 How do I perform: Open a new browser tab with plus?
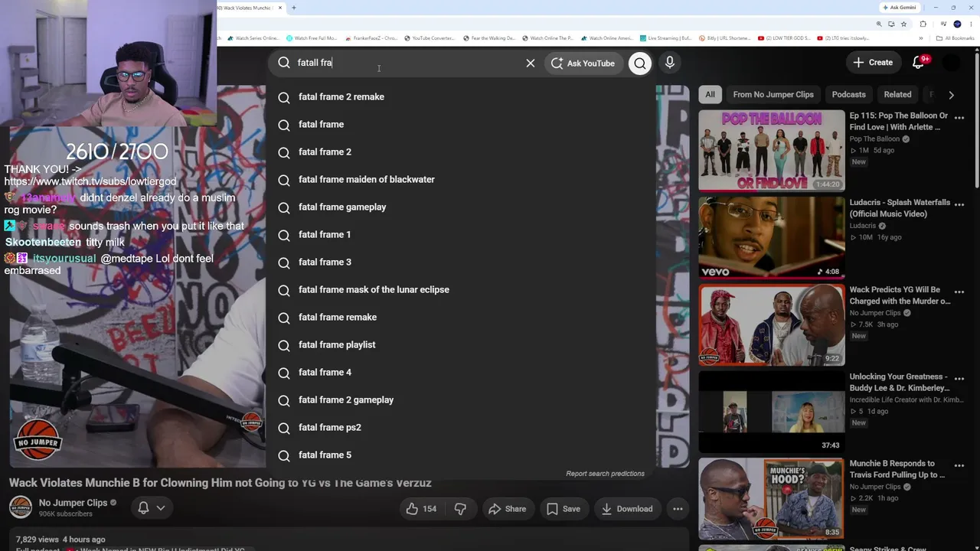[294, 8]
